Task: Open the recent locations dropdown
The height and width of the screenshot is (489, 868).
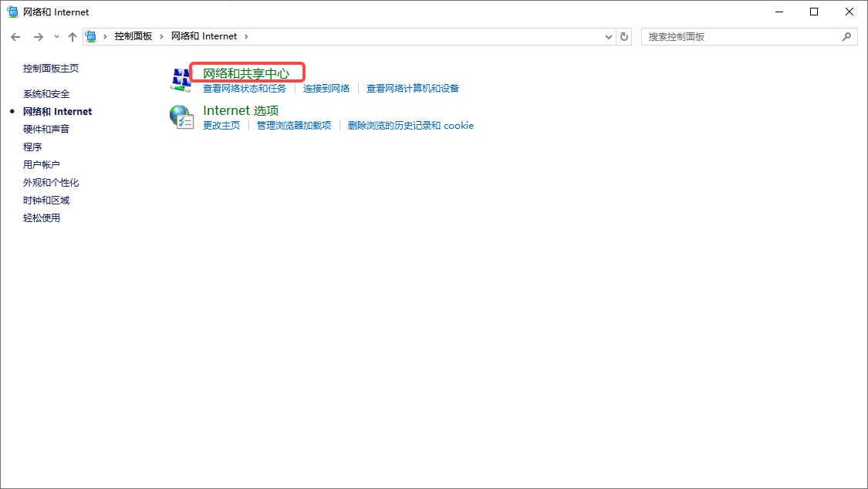Action: pos(56,37)
